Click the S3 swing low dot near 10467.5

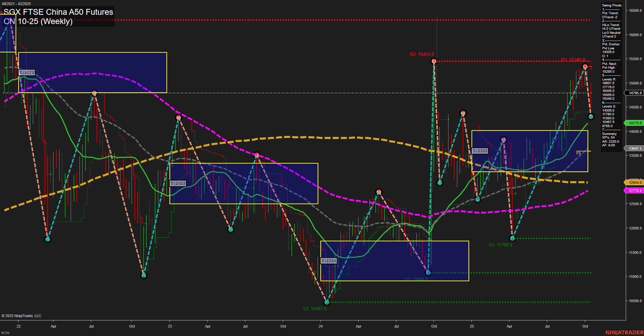(327, 303)
